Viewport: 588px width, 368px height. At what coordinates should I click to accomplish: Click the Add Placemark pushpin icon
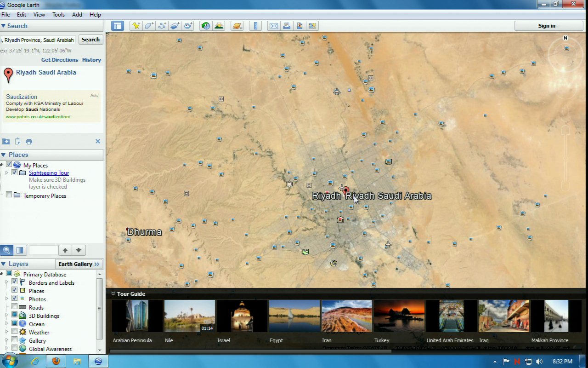(x=136, y=26)
